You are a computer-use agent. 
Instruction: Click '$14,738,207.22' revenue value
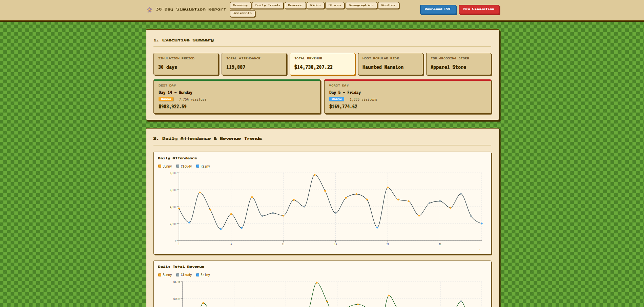coord(313,67)
